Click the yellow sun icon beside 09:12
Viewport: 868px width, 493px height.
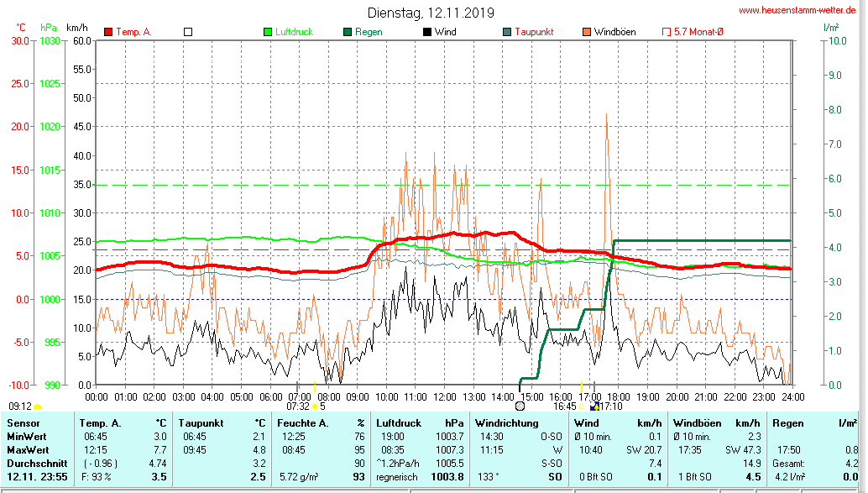tap(38, 406)
